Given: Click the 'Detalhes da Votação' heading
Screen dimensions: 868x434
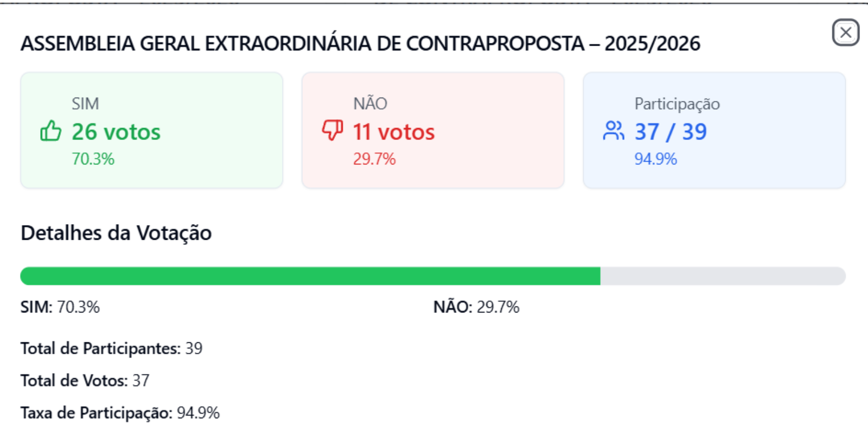Looking at the screenshot, I should [116, 233].
